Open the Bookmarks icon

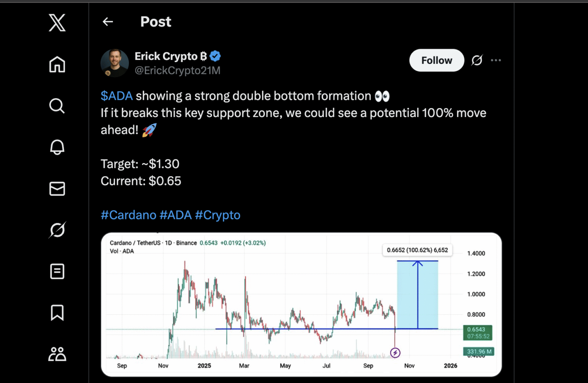coord(57,313)
